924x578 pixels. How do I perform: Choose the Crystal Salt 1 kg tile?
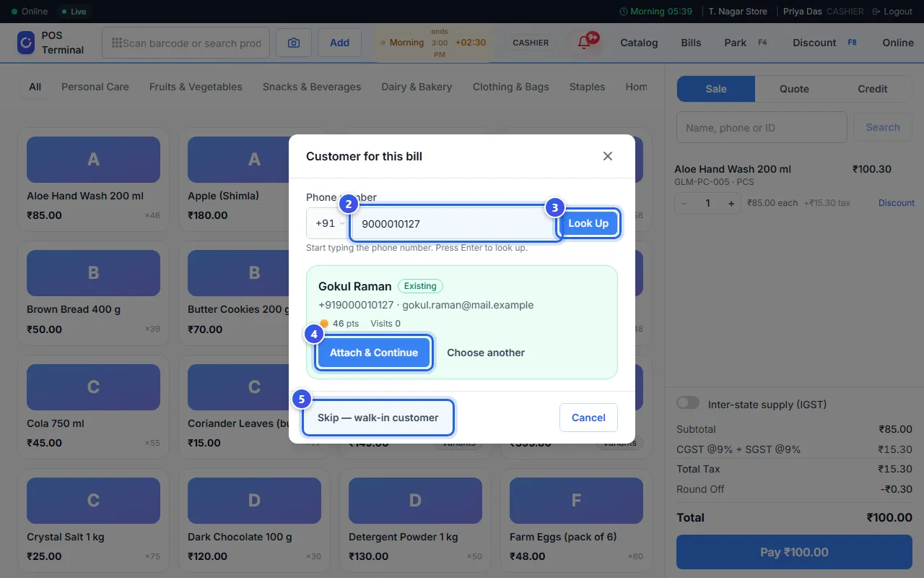[93, 520]
